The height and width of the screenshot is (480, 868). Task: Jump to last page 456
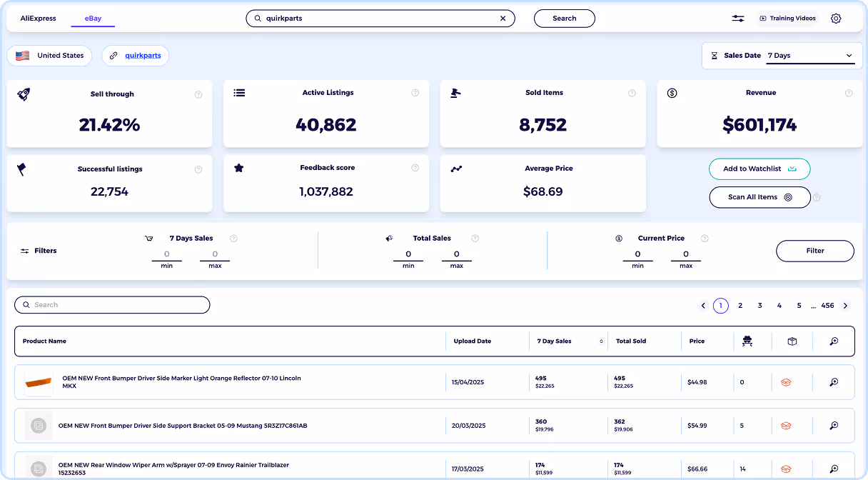(x=827, y=306)
